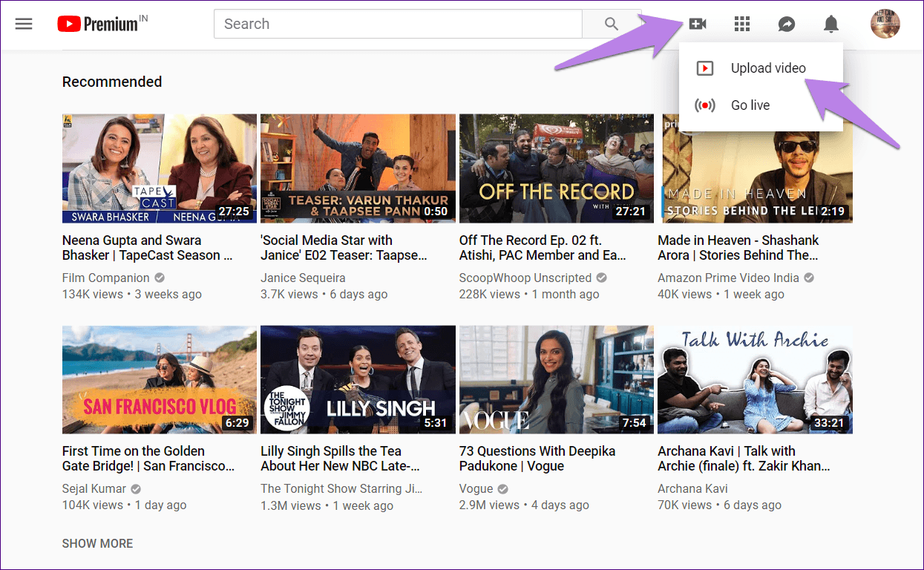Click the YouTube Premium logo
The width and height of the screenshot is (924, 570).
tap(102, 24)
